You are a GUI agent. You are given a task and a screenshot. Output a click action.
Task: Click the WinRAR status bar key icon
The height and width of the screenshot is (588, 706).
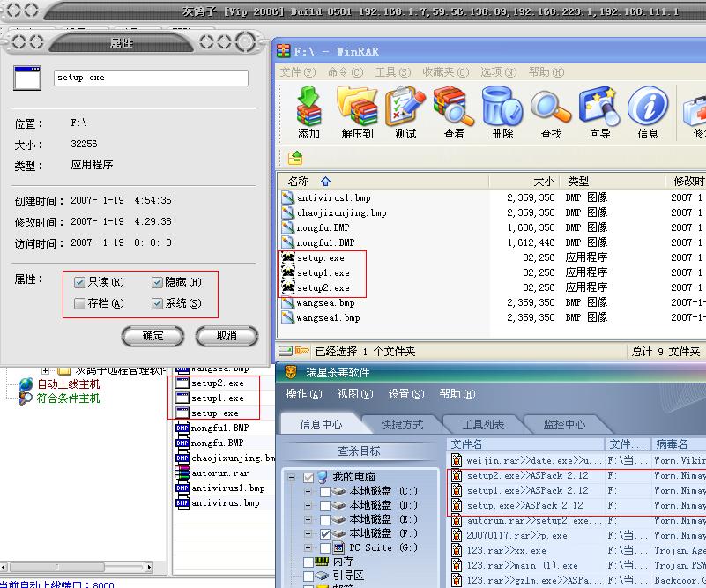click(x=302, y=350)
